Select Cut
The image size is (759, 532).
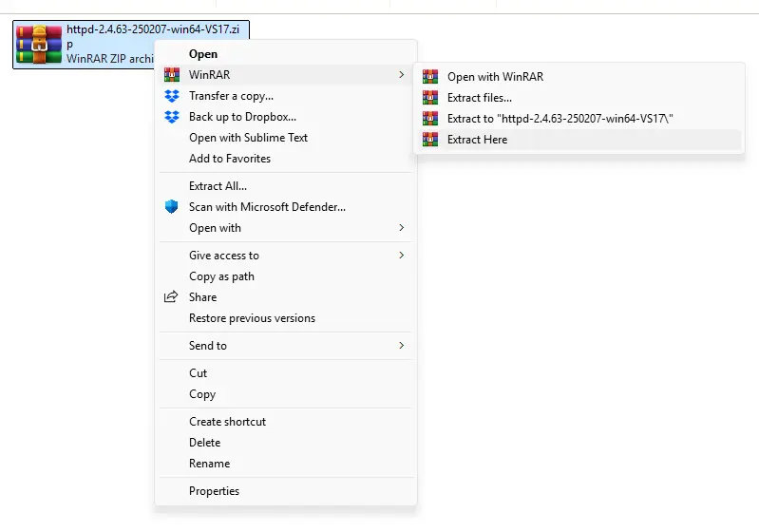click(x=286, y=372)
